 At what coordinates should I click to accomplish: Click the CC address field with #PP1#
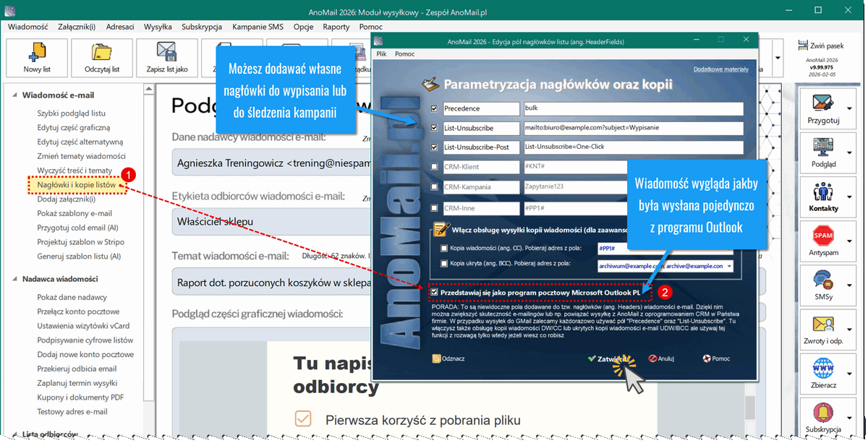(x=665, y=248)
